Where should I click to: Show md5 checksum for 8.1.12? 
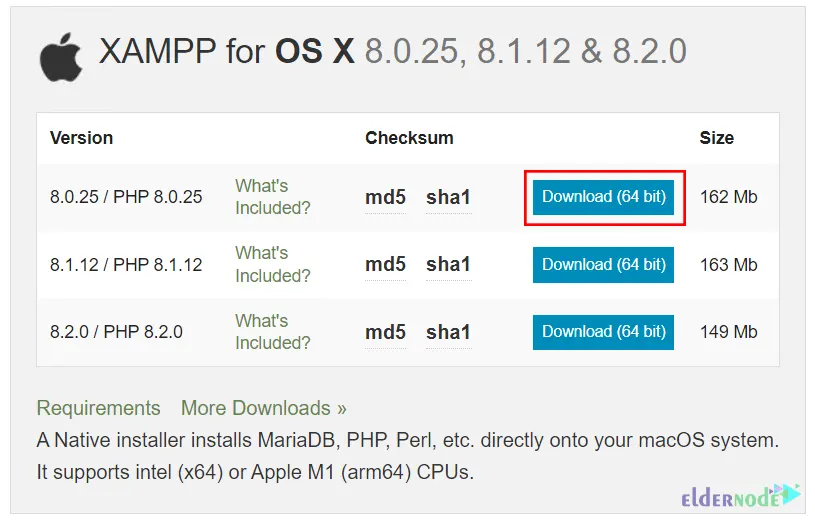tap(385, 265)
